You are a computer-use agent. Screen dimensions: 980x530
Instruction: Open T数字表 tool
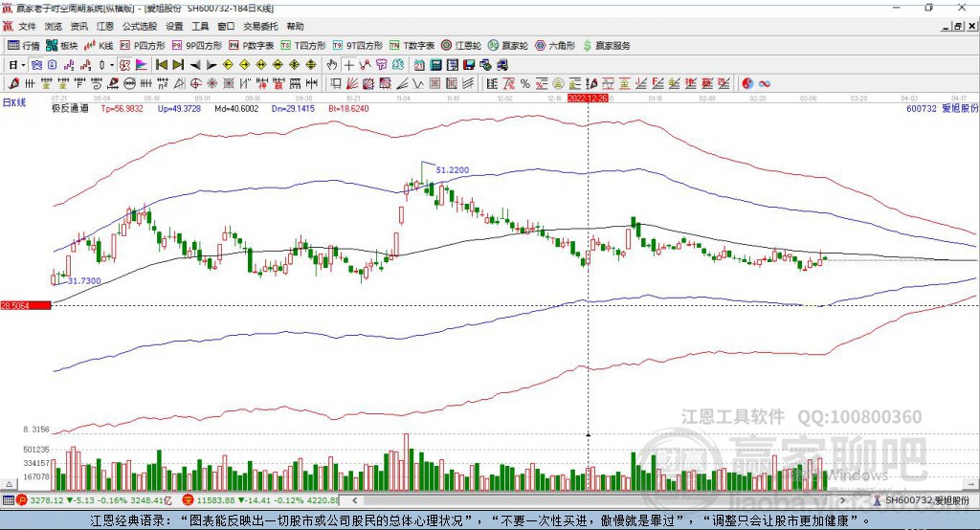(x=412, y=46)
